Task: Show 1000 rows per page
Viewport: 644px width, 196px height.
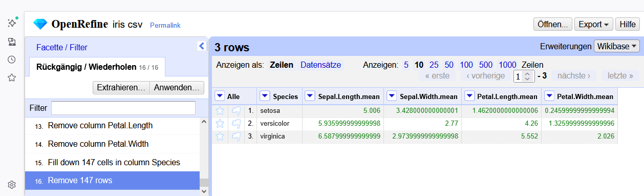Action: (507, 65)
